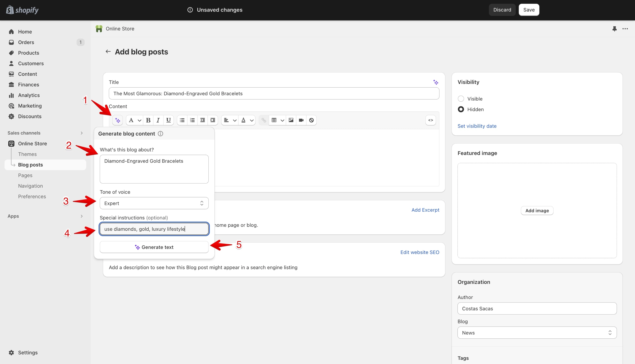Select the Visible radio button
635x364 pixels.
coord(461,99)
